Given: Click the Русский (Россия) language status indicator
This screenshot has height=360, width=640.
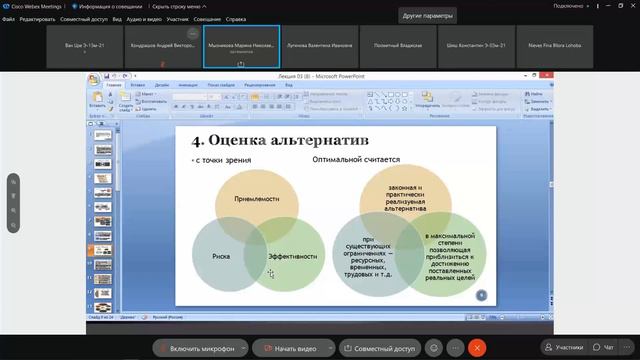Looking at the screenshot, I should (x=167, y=317).
